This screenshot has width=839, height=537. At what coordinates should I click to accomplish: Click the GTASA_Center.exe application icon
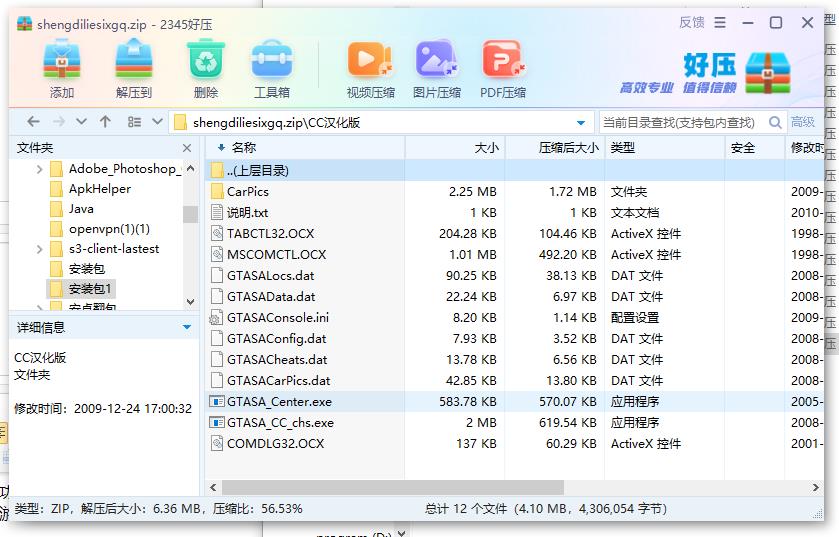pyautogui.click(x=217, y=402)
